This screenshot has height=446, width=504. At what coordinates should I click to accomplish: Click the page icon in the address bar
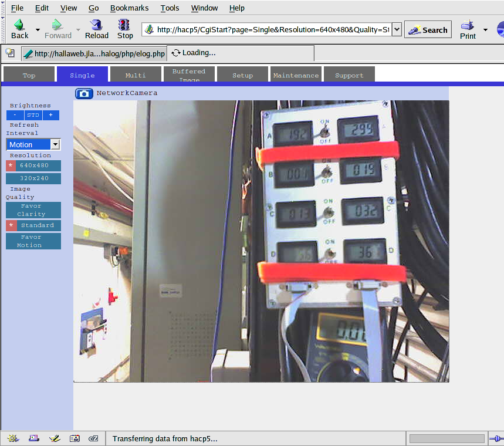tap(149, 29)
